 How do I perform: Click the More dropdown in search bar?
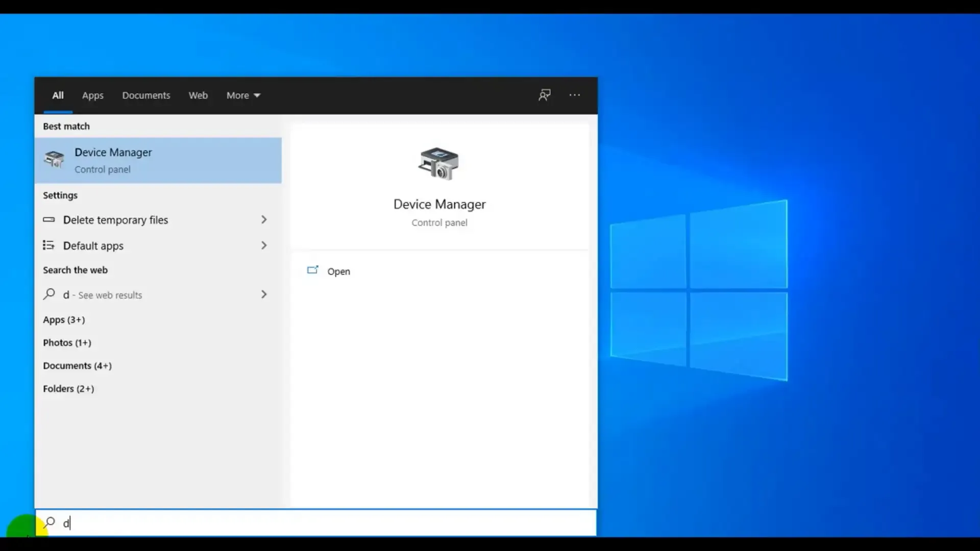pos(243,95)
